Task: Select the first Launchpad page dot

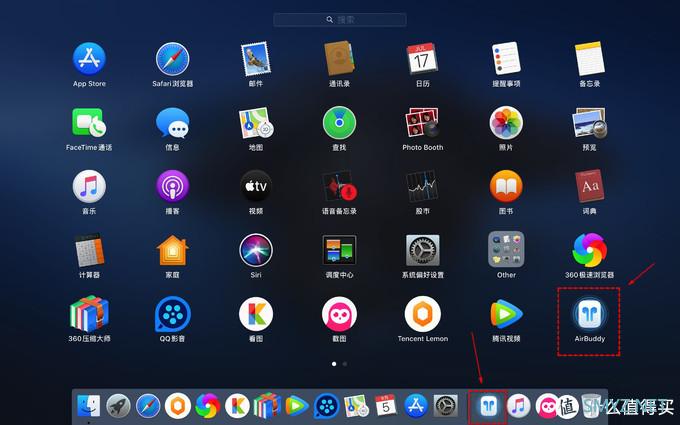Action: (x=334, y=364)
